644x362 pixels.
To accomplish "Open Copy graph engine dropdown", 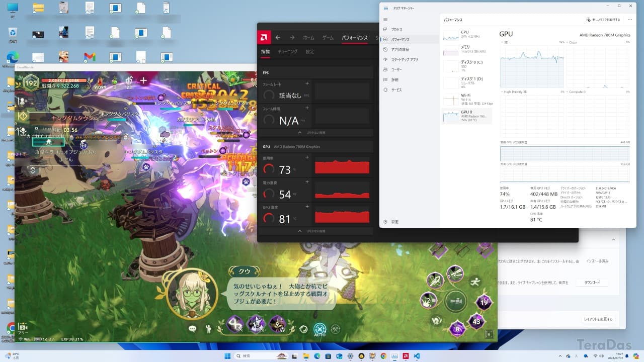I will 571,42.
